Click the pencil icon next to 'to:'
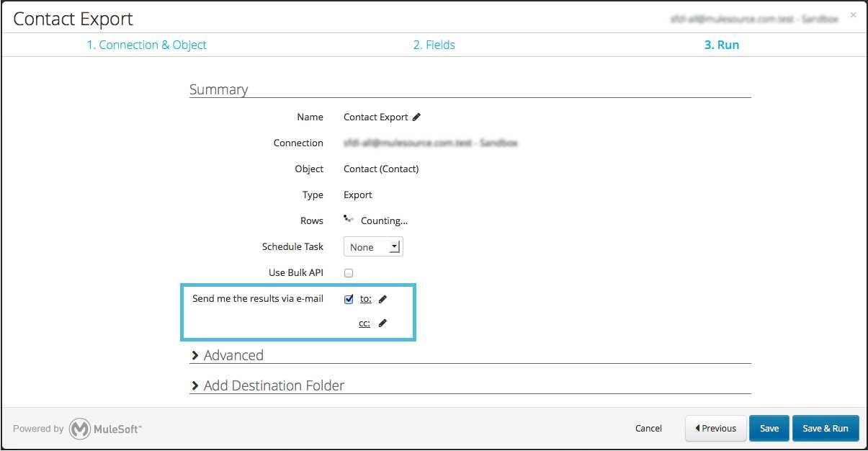 click(x=383, y=299)
